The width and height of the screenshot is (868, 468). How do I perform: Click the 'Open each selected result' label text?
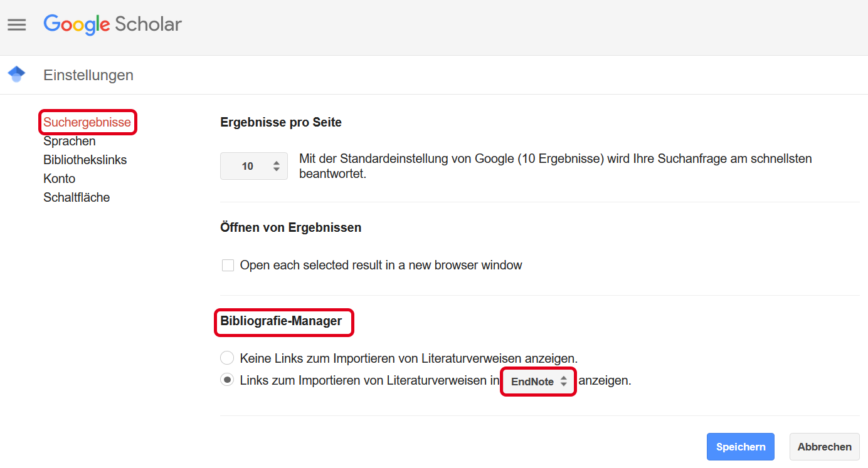(x=381, y=265)
